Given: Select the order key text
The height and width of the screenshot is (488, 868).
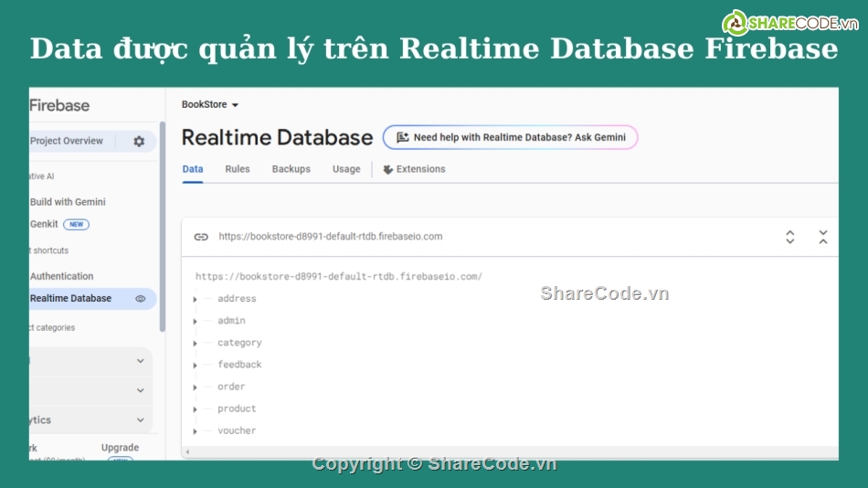Looking at the screenshot, I should click(231, 387).
